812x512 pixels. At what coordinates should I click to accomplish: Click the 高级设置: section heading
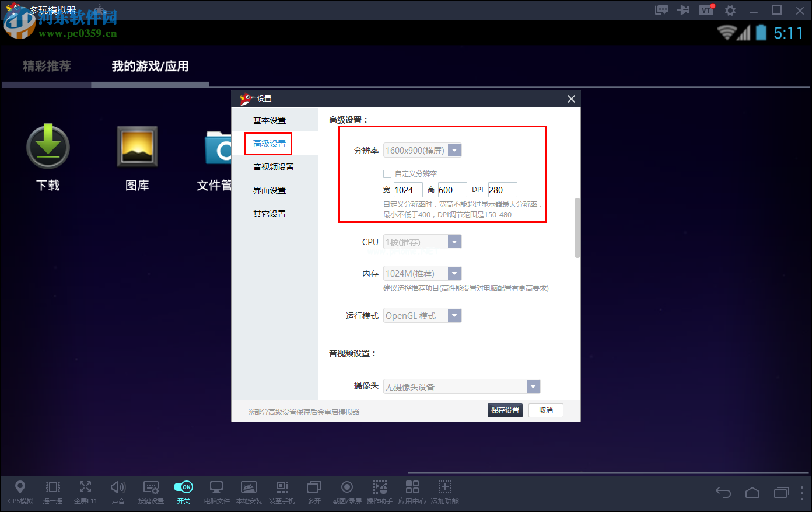click(x=349, y=120)
